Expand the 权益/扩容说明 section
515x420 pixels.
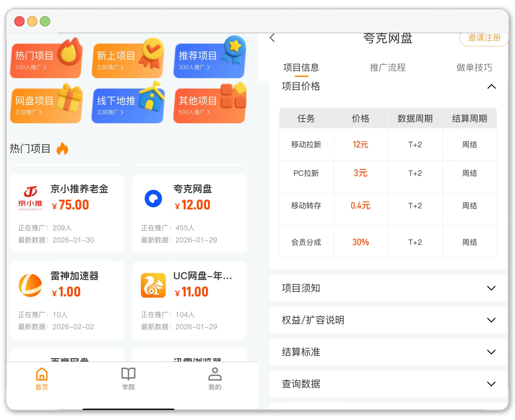pyautogui.click(x=491, y=320)
